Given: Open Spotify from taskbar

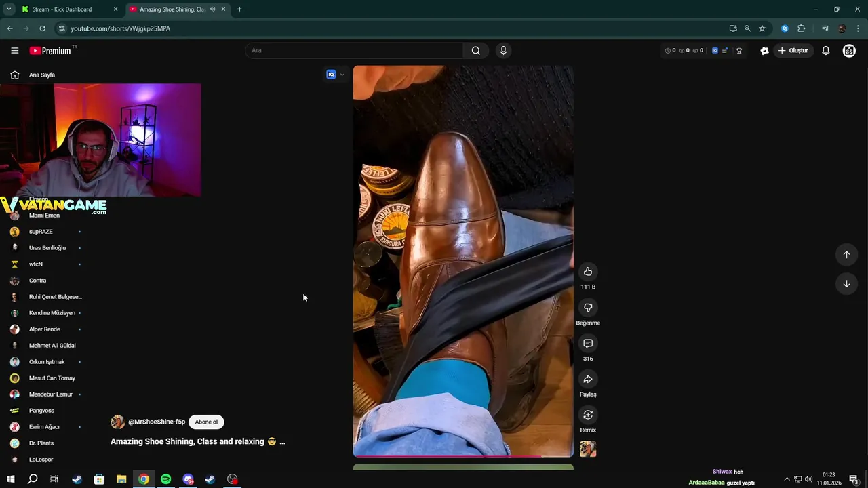Looking at the screenshot, I should pyautogui.click(x=166, y=479).
